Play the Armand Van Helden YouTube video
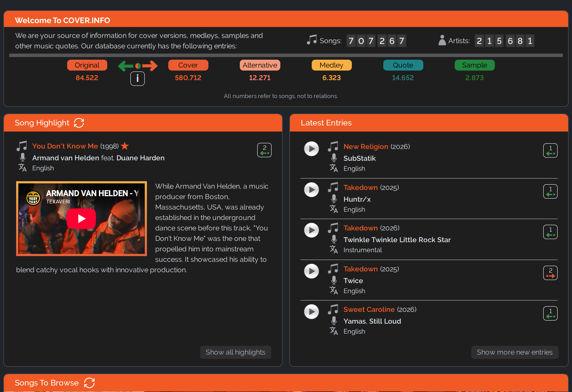This screenshot has height=392, width=572. click(81, 219)
